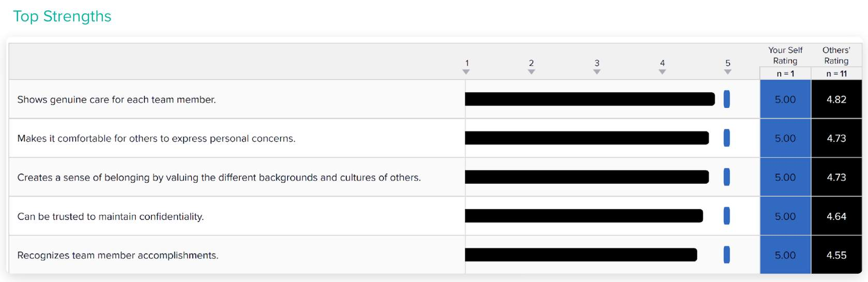Click blue self-rating marker for genuine care row
Image resolution: width=868 pixels, height=282 pixels.
click(x=727, y=99)
